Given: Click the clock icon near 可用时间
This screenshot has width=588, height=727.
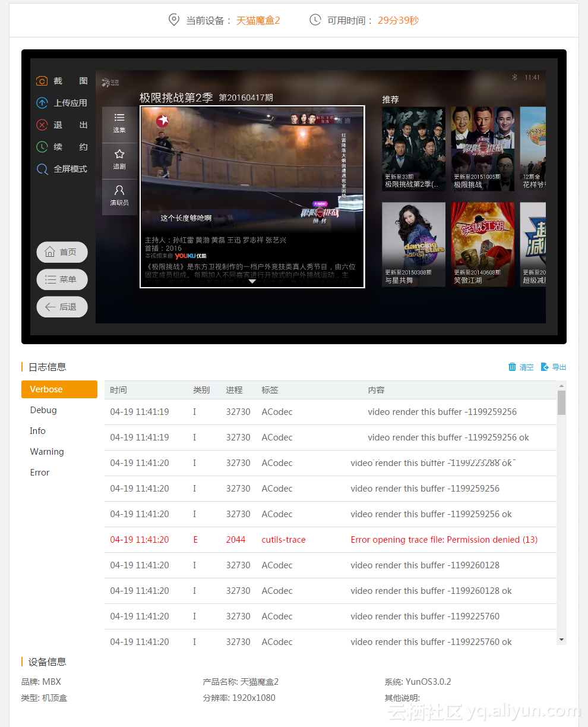Looking at the screenshot, I should click(x=315, y=20).
